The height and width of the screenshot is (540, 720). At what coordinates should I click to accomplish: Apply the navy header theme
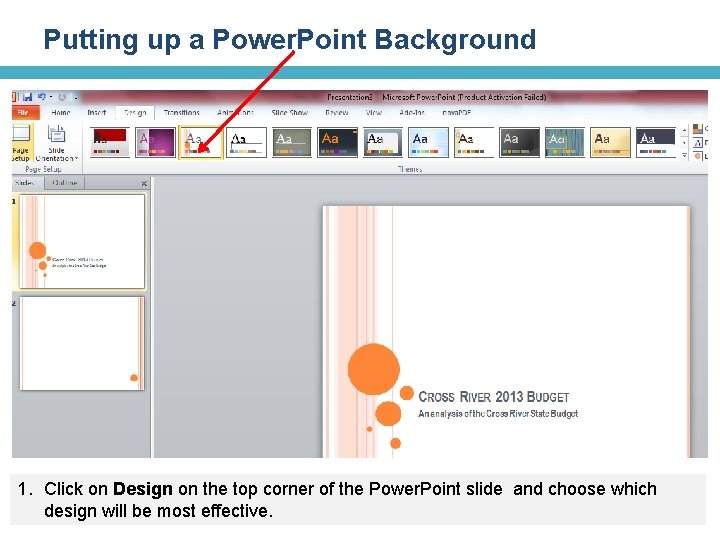[656, 142]
